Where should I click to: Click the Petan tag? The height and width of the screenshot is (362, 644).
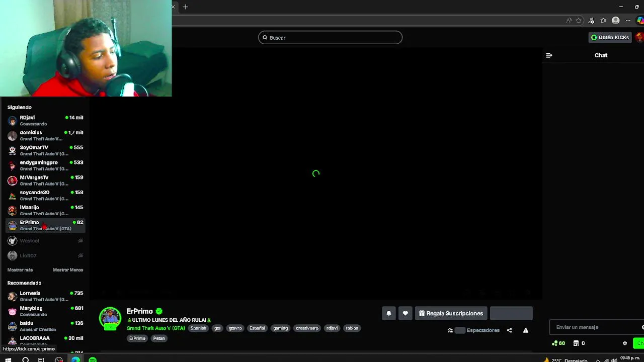coord(159,338)
